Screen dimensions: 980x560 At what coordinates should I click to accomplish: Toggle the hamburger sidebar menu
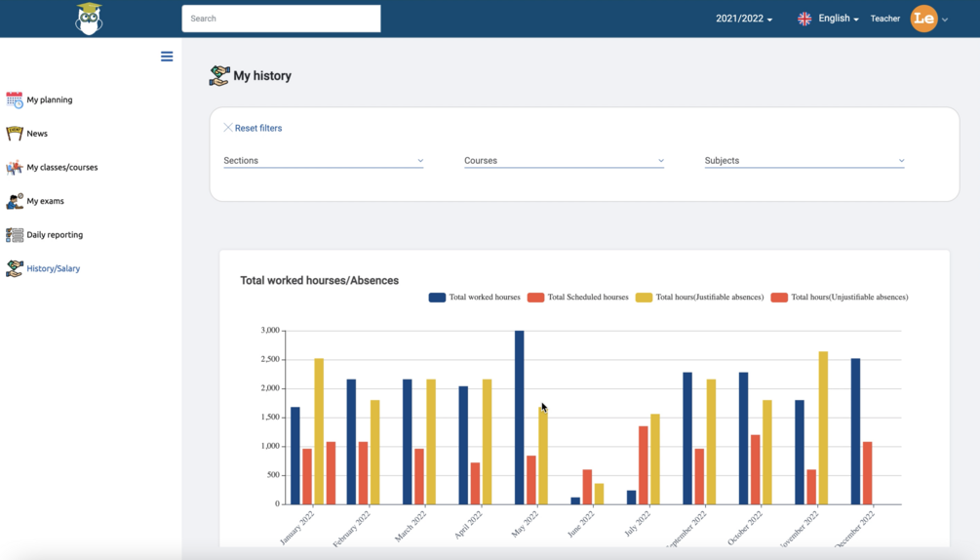click(167, 57)
